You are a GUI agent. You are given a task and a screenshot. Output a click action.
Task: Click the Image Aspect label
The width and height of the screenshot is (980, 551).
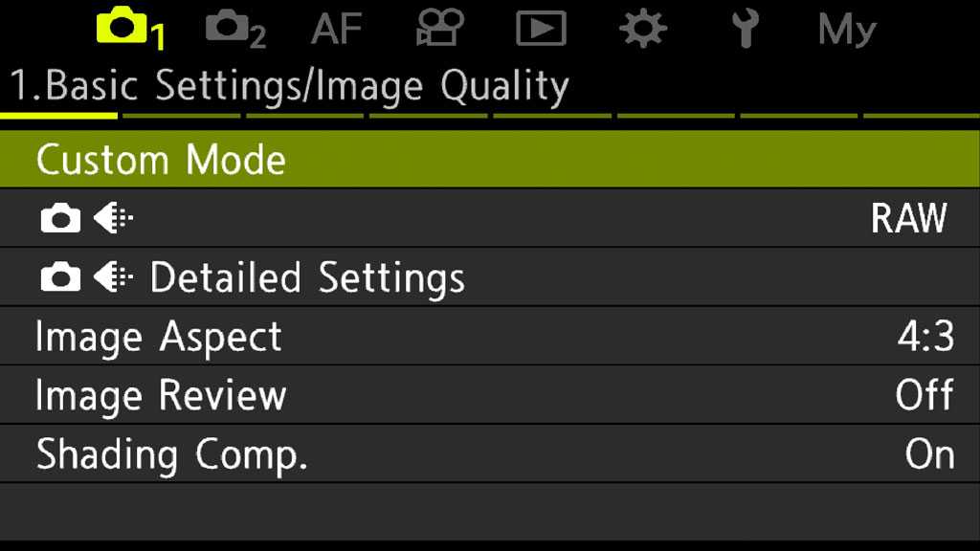[158, 337]
